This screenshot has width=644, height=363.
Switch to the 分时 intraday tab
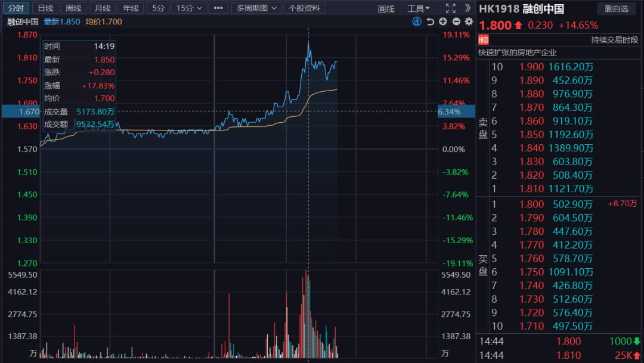[16, 8]
